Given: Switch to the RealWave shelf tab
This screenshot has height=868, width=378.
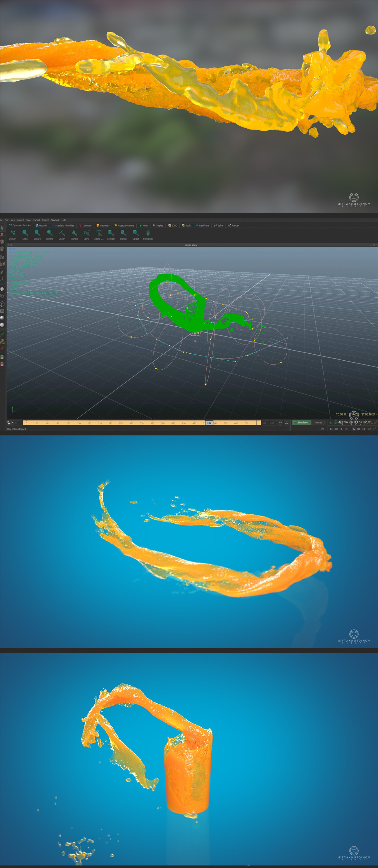Looking at the screenshot, I should [202, 225].
